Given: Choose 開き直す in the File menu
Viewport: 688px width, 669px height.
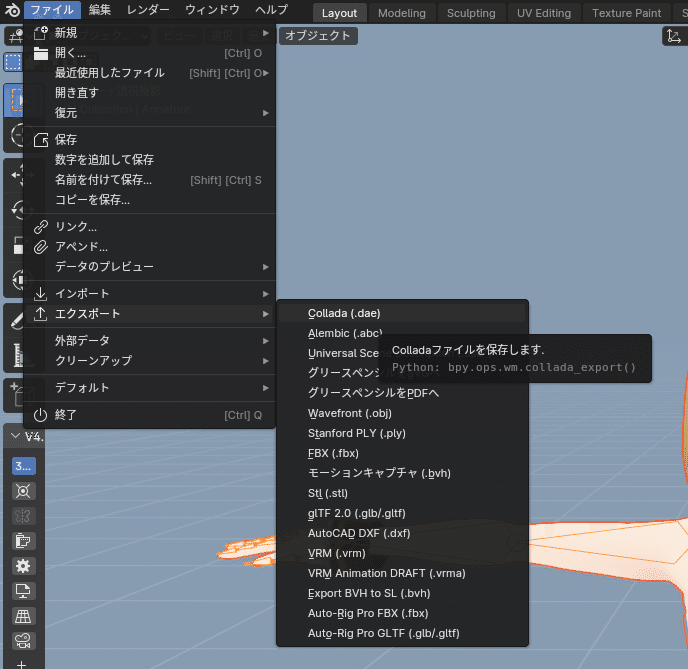Looking at the screenshot, I should (x=150, y=93).
